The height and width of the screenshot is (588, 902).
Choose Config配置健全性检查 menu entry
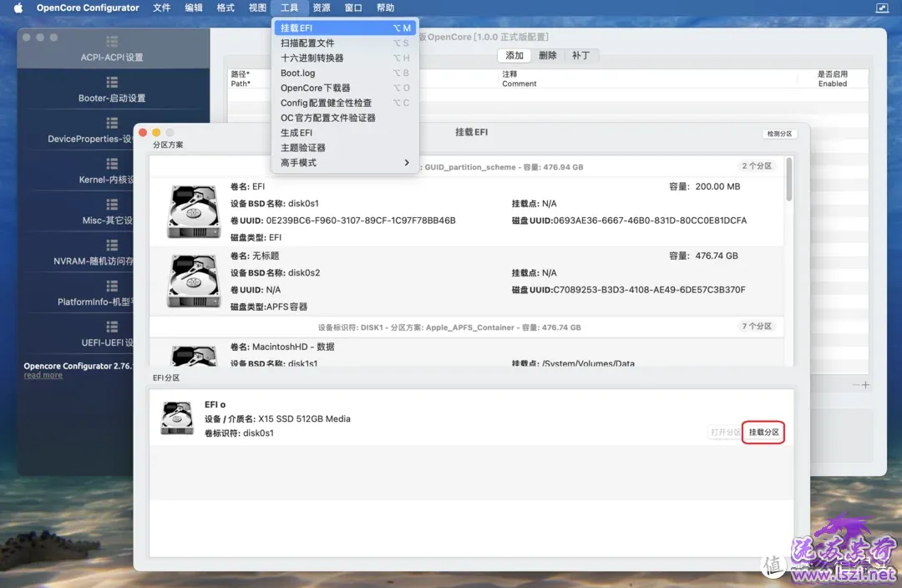point(345,103)
